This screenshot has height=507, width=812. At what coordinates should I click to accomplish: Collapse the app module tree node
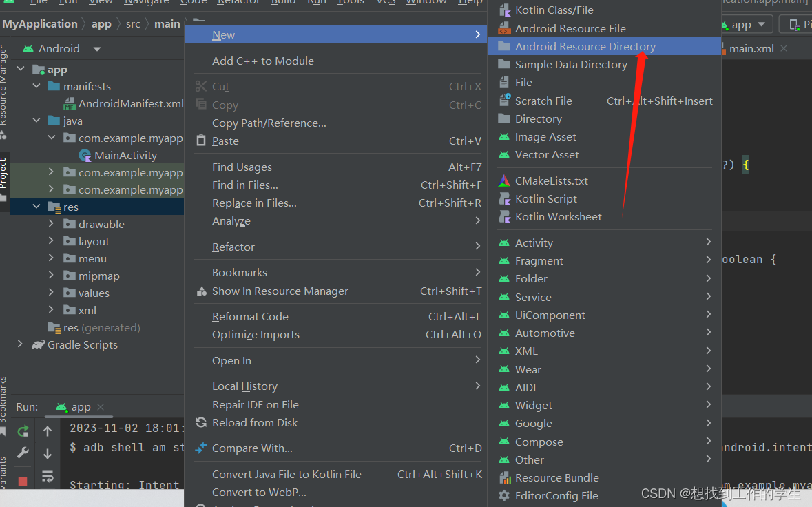point(21,68)
